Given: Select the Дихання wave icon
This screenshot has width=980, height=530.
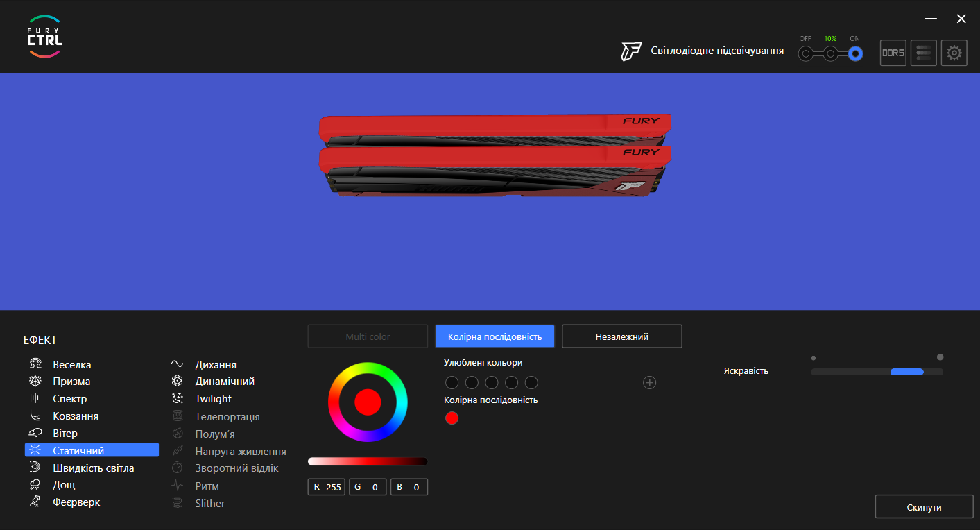Looking at the screenshot, I should click(178, 364).
